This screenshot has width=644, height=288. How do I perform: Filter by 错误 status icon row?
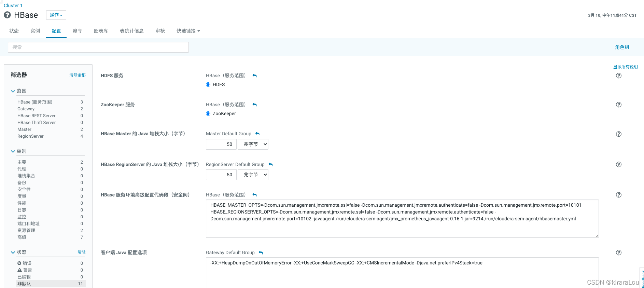[x=50, y=263]
